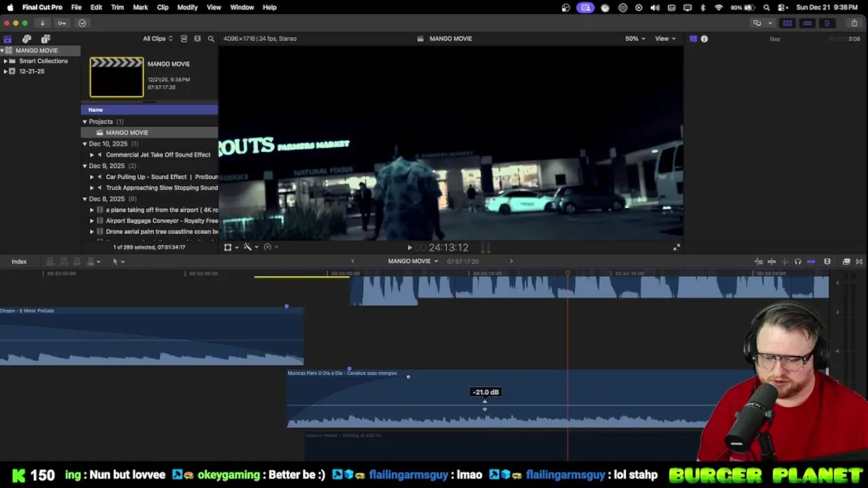Open the Clip menu
The width and height of the screenshot is (868, 488).
click(163, 7)
